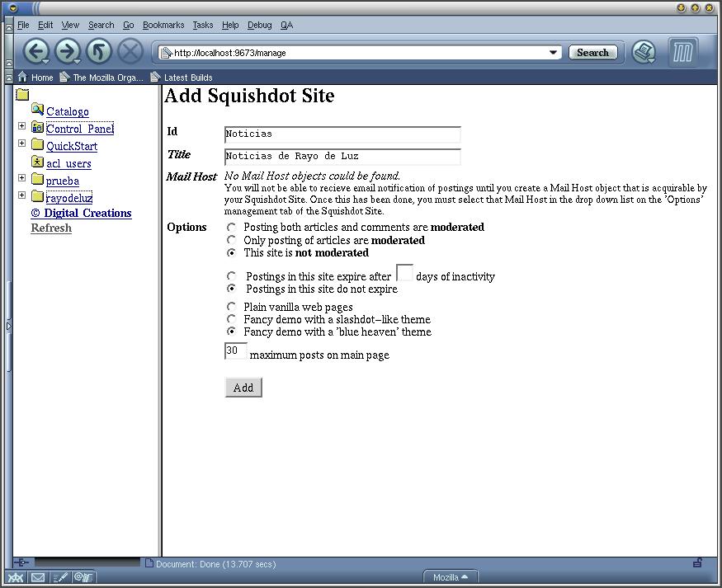Open the URL bar history dropdown

coord(554,53)
